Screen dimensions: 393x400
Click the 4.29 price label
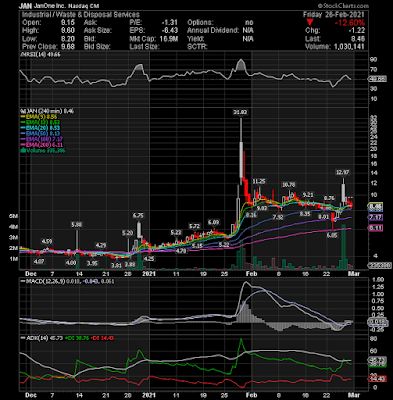(x=101, y=246)
